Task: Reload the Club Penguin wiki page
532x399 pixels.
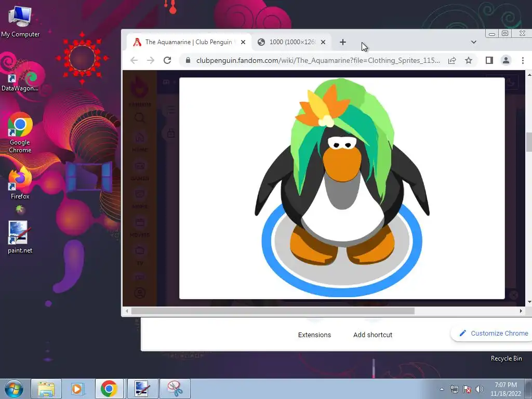Action: pyautogui.click(x=167, y=60)
